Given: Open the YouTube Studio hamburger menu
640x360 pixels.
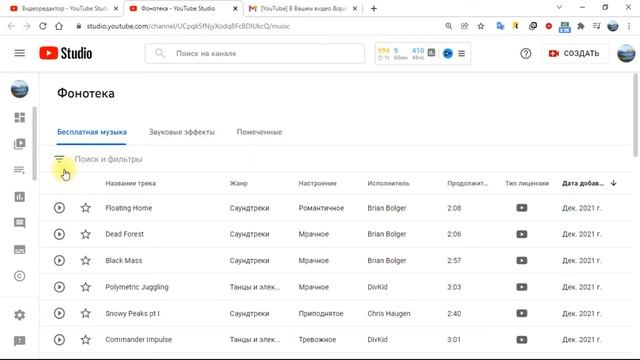Looking at the screenshot, I should pyautogui.click(x=20, y=53).
